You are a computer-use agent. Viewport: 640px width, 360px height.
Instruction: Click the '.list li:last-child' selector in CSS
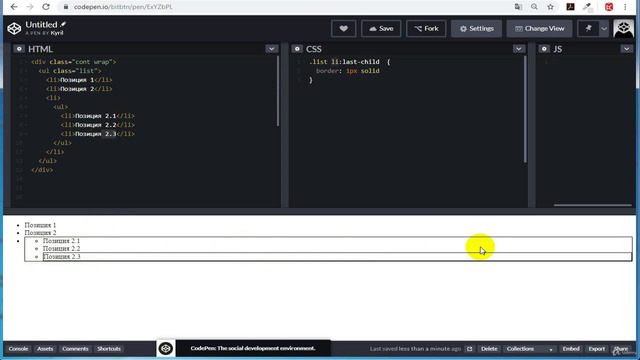pos(344,62)
